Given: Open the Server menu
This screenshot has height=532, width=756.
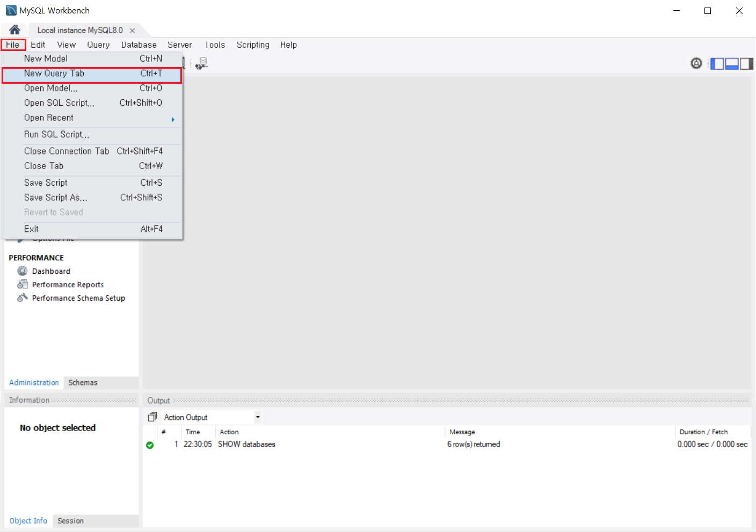Looking at the screenshot, I should click(179, 45).
